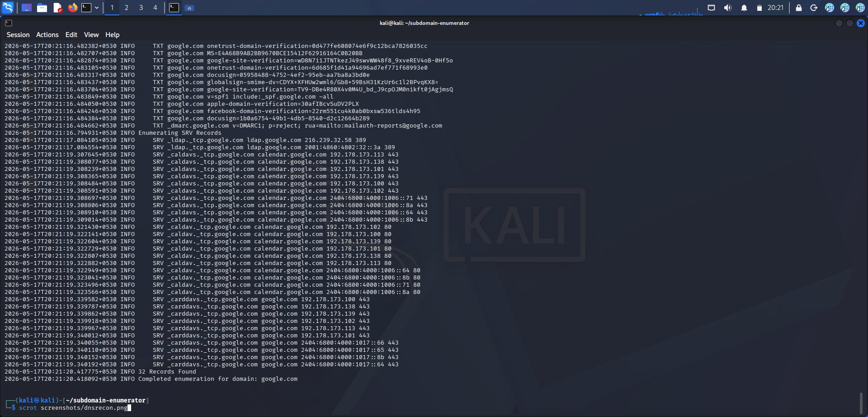Switch to workspace 3

point(141,8)
